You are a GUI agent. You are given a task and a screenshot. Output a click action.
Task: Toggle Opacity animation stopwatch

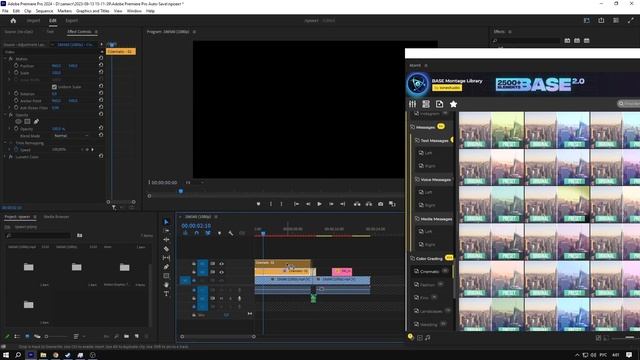click(16, 129)
